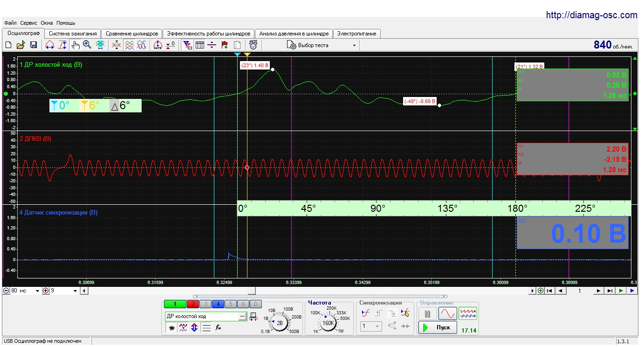Activate the hand pan tool
This screenshot has height=347, width=644.
75,45
